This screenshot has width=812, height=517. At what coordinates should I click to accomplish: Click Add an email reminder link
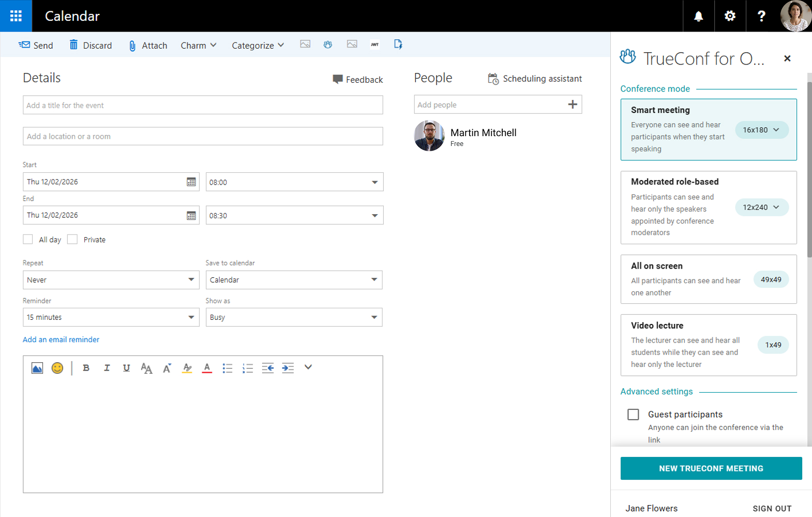tap(61, 339)
